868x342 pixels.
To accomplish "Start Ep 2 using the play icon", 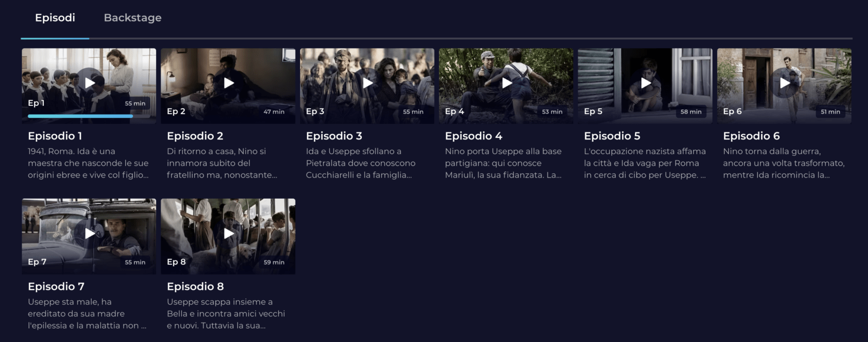I will pos(229,83).
